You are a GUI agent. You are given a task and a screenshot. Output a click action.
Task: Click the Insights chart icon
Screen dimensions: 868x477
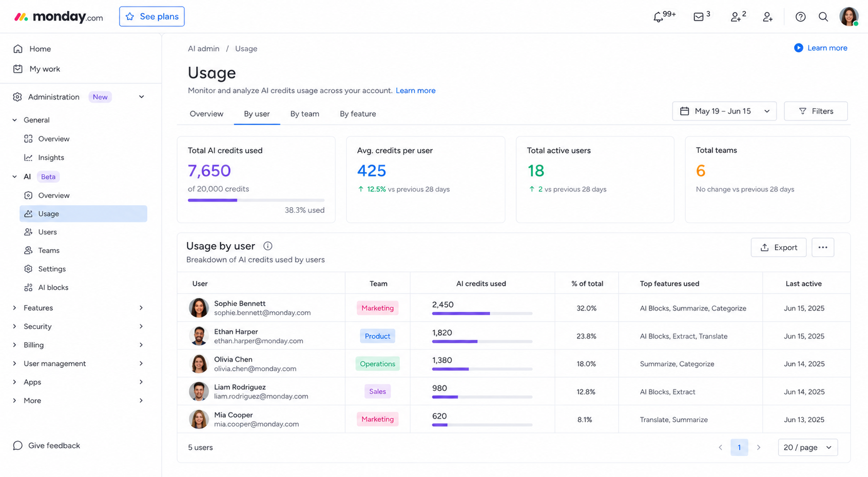pyautogui.click(x=28, y=157)
